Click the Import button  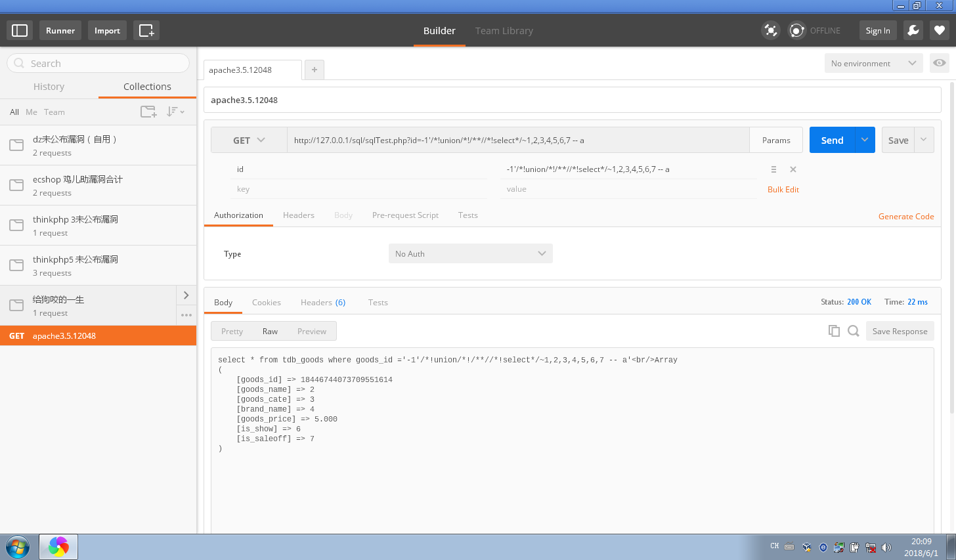tap(107, 30)
